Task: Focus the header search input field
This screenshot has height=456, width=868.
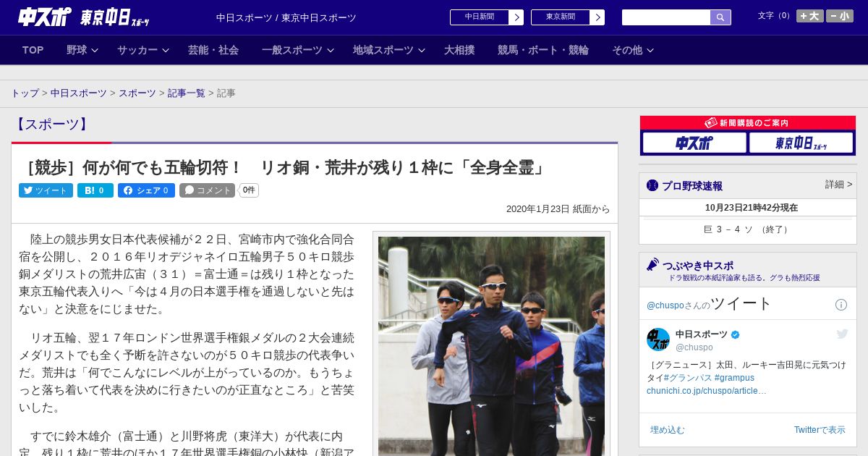Action: (x=666, y=17)
